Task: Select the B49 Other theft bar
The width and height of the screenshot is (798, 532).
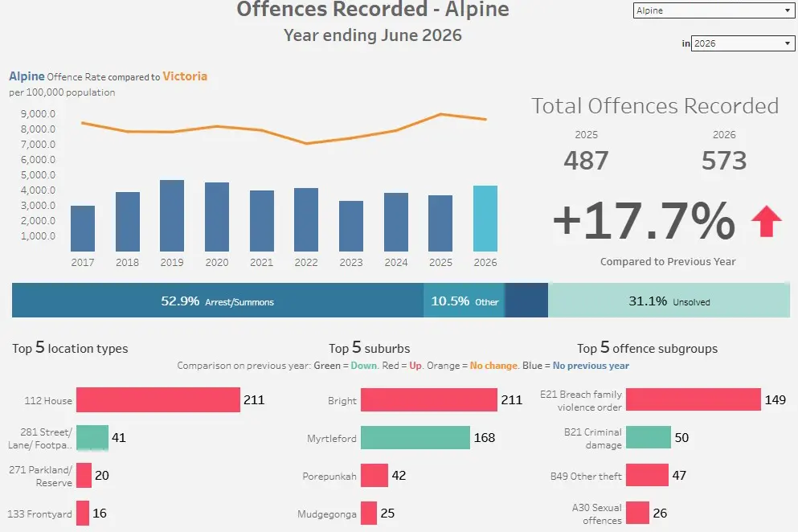Action: (647, 475)
